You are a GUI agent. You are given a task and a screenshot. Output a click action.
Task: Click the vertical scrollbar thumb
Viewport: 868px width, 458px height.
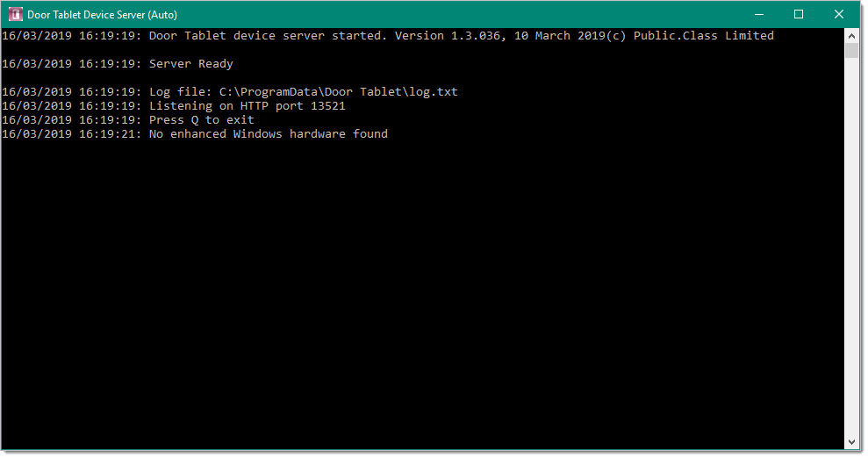[851, 50]
